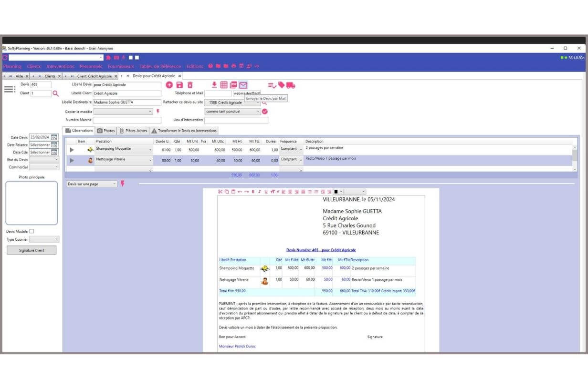
Task: Click the price tag icon
Action: point(281,85)
